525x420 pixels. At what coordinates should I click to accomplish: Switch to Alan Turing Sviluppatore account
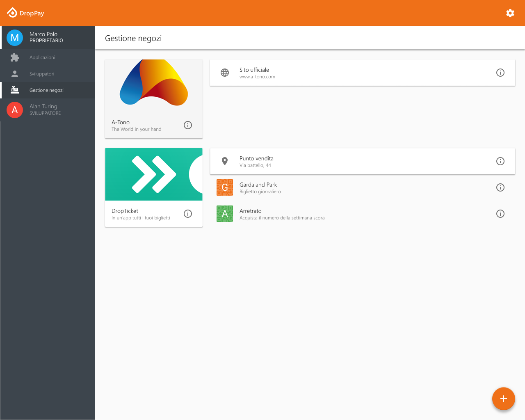(x=48, y=110)
